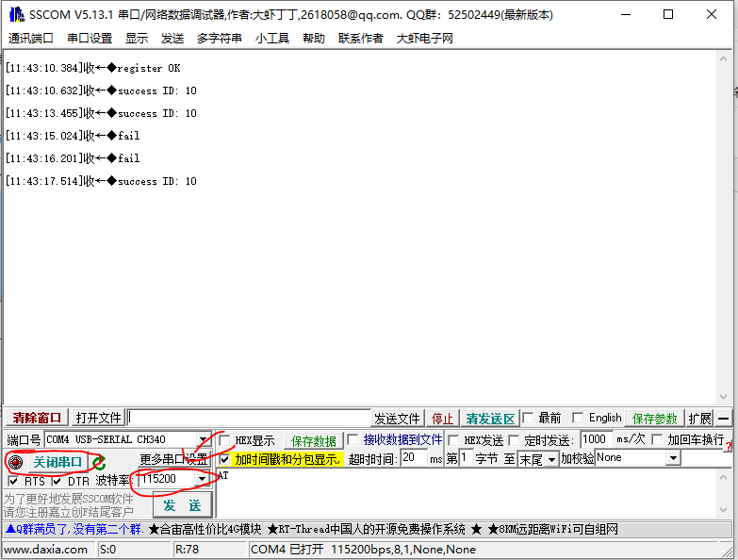
Task: Check the 最前 always-on-top box
Action: pyautogui.click(x=528, y=418)
